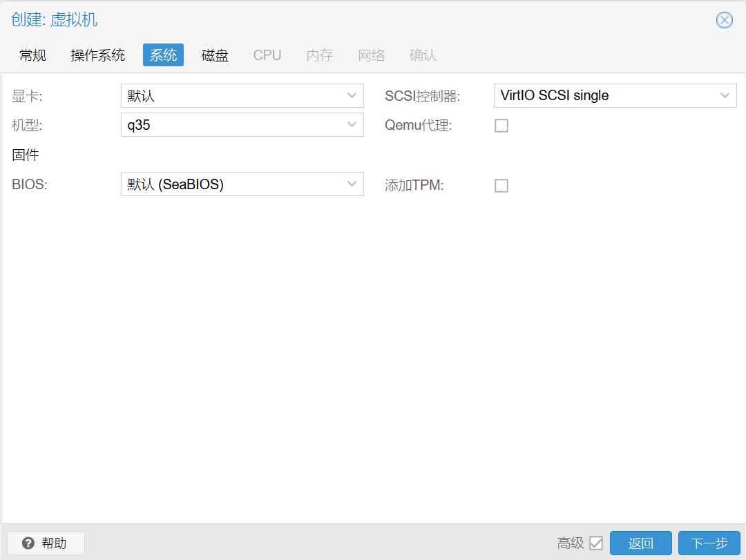Enable the Qemu代理 checkbox
This screenshot has height=560, width=746.
pos(501,126)
